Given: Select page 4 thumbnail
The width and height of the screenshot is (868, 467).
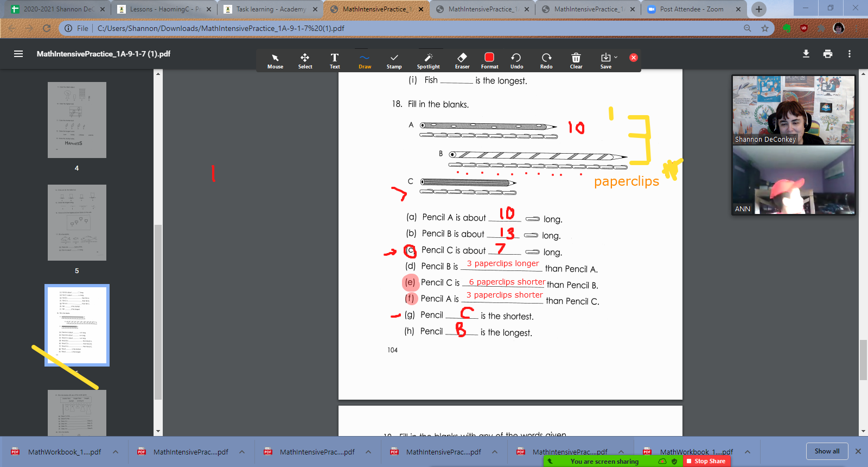Looking at the screenshot, I should [x=77, y=120].
